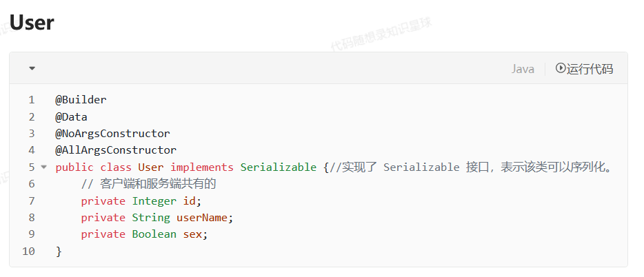Click the play icon beside 运行代码
Screen dimensions: 644x277
[x=560, y=68]
